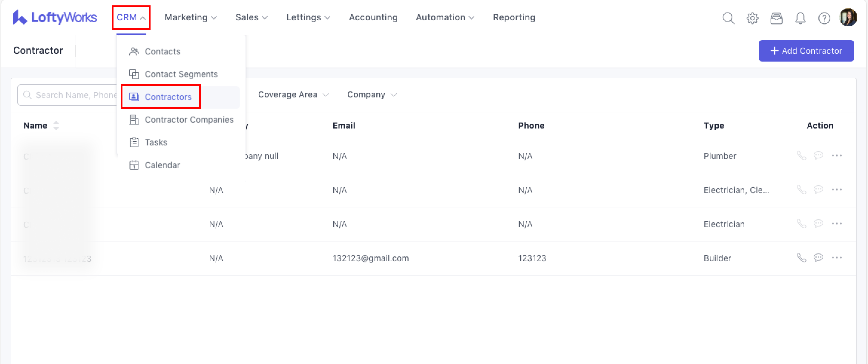Select Contractor Companies from CRM menu
This screenshot has width=868, height=364.
pos(189,120)
